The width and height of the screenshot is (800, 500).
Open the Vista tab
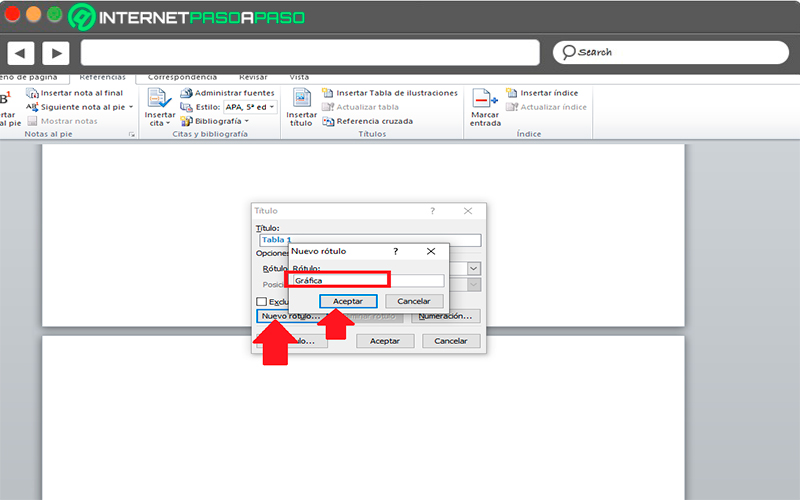(299, 78)
